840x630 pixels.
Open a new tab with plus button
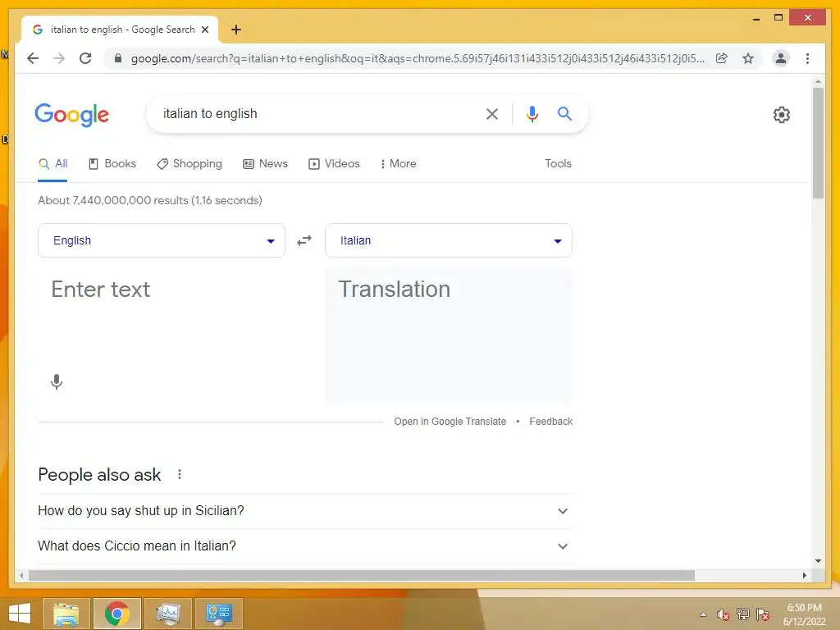[x=235, y=30]
